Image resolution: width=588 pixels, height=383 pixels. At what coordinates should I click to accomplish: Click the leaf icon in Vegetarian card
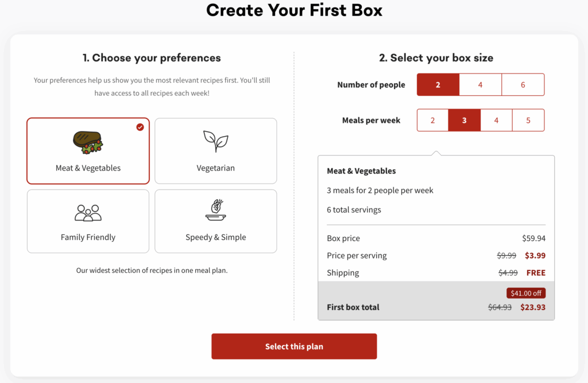(216, 141)
